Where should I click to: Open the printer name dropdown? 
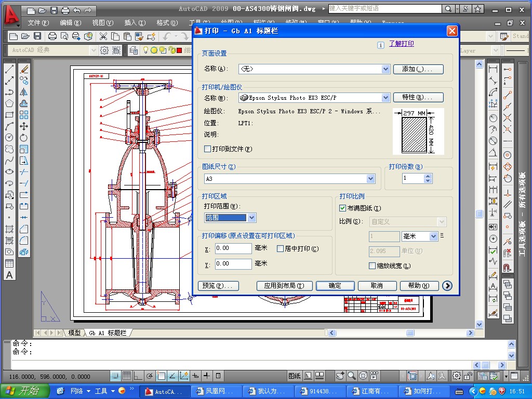click(x=385, y=98)
